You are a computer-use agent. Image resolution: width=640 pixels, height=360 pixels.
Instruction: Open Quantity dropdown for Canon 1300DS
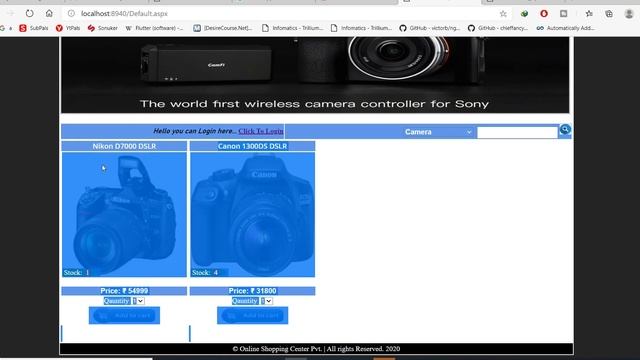pos(267,301)
